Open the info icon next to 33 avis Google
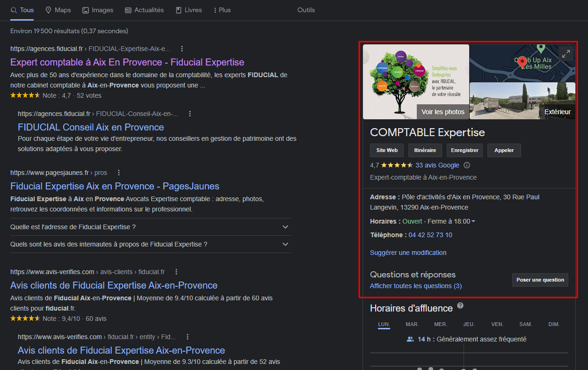Viewport: 588px width, 370px height. click(x=466, y=165)
